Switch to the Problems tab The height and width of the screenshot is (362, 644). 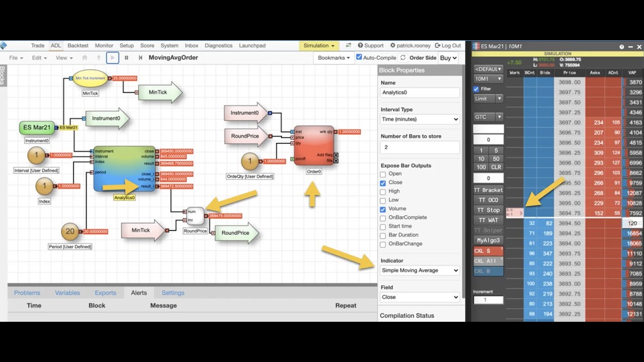[27, 293]
